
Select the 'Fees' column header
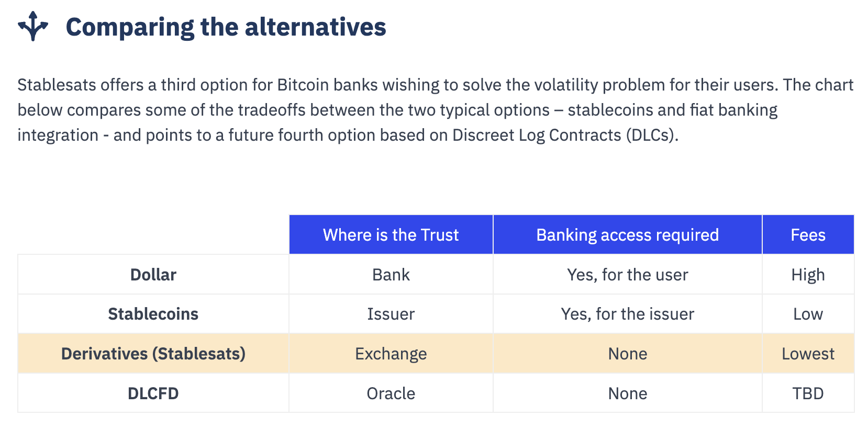pos(808,235)
